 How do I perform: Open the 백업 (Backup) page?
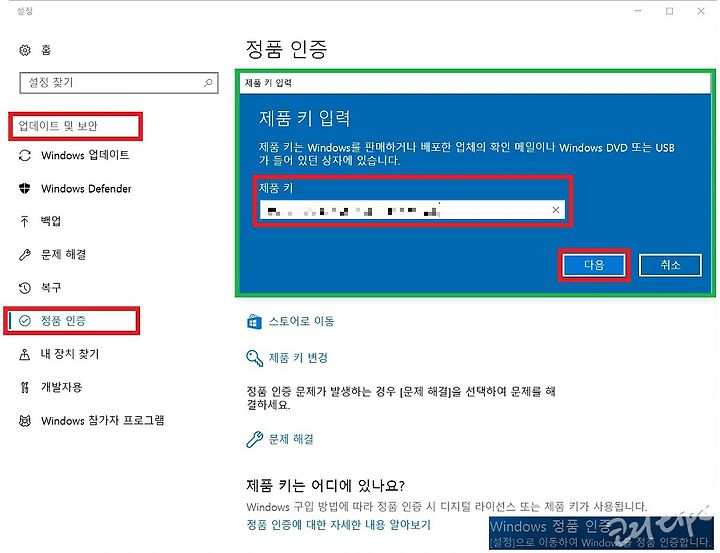pos(51,221)
